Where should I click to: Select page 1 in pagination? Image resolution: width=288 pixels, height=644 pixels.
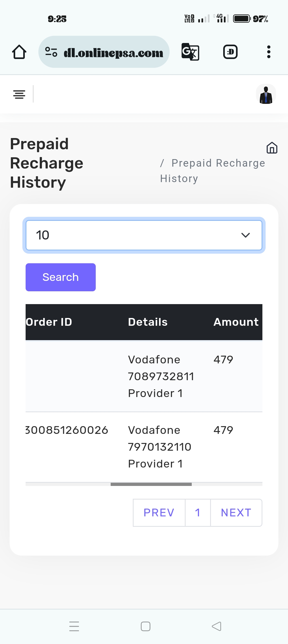[198, 513]
